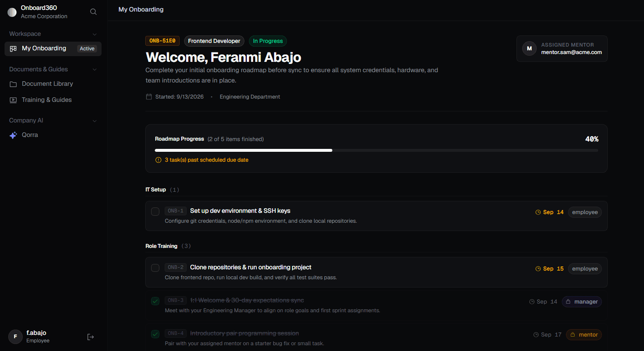Viewport: 644px width, 351px height.
Task: Click the 40% progress value
Action: click(x=592, y=139)
